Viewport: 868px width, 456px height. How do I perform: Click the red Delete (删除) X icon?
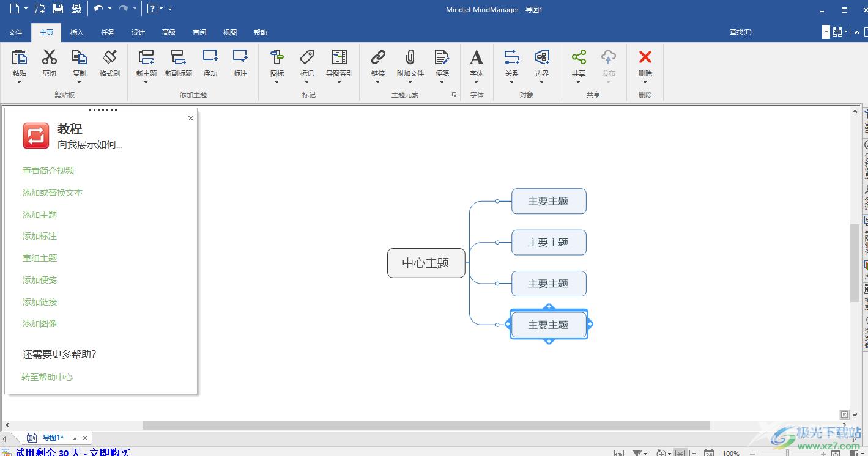645,57
